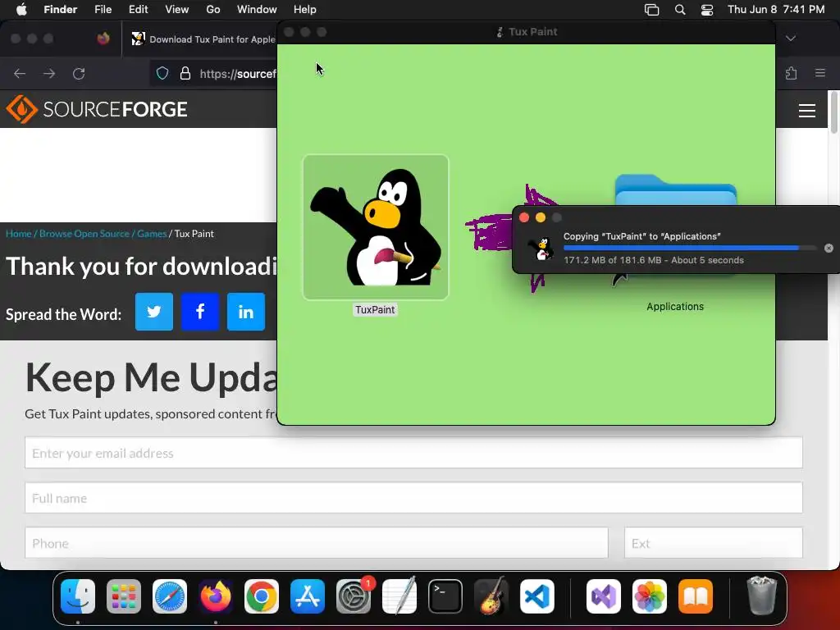Open Trash from the Dock
This screenshot has height=630, width=840.
[x=762, y=596]
